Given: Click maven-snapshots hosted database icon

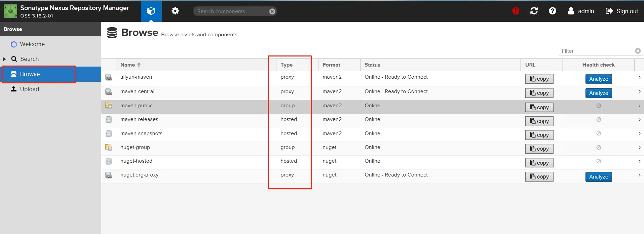Looking at the screenshot, I should pyautogui.click(x=109, y=133).
